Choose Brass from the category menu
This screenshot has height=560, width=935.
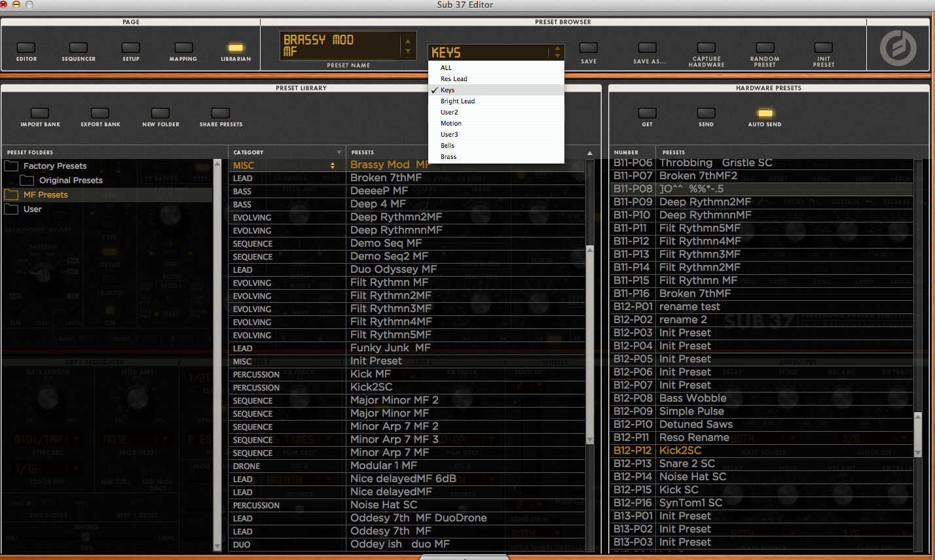pos(496,156)
